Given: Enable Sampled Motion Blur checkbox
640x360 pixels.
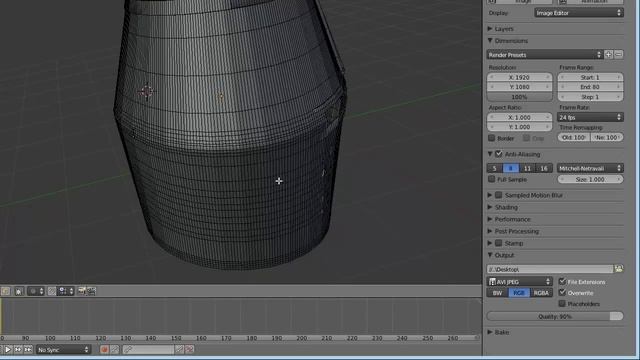Looking at the screenshot, I should point(499,196).
